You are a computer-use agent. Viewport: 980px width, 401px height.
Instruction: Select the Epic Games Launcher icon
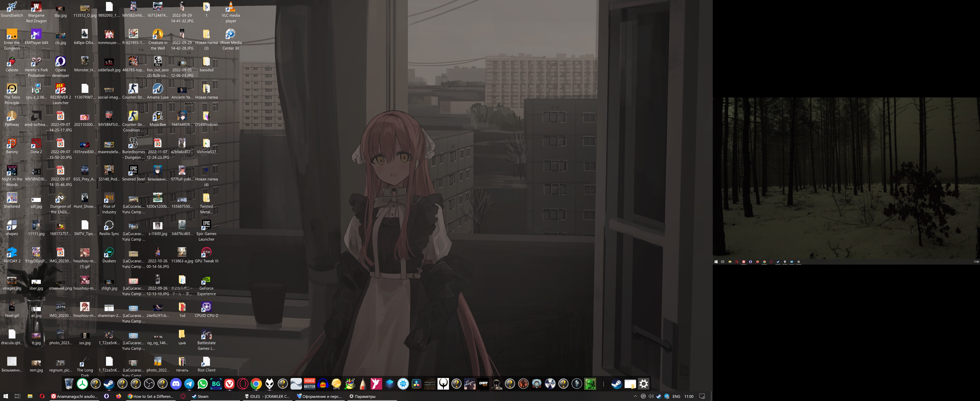click(x=206, y=231)
